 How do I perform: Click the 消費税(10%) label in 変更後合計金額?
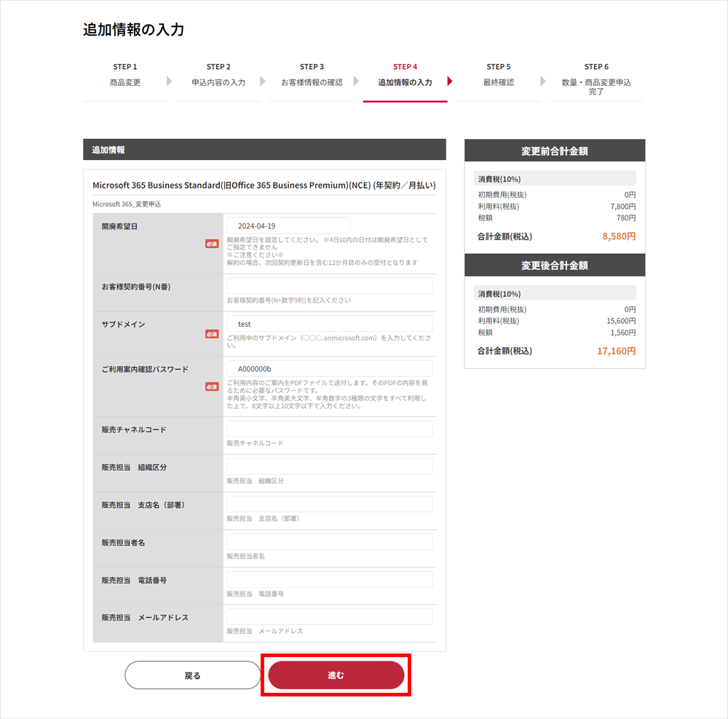499,294
